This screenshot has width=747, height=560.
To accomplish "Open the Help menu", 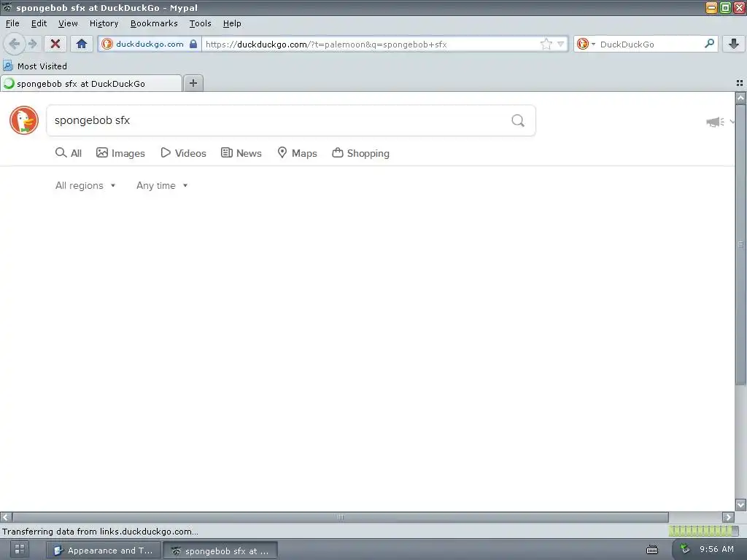I will pyautogui.click(x=232, y=23).
